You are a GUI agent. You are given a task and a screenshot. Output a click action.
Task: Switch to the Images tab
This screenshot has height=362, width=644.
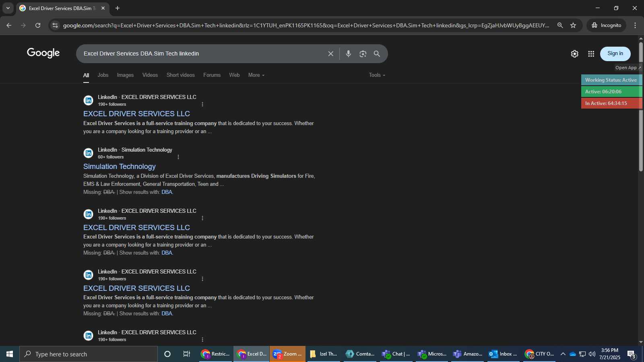coord(125,75)
